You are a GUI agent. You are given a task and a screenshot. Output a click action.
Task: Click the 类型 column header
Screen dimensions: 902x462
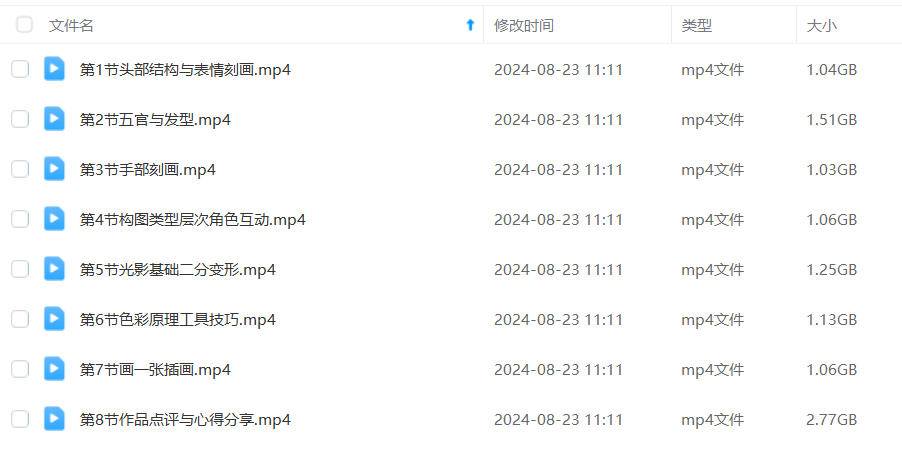click(x=697, y=25)
